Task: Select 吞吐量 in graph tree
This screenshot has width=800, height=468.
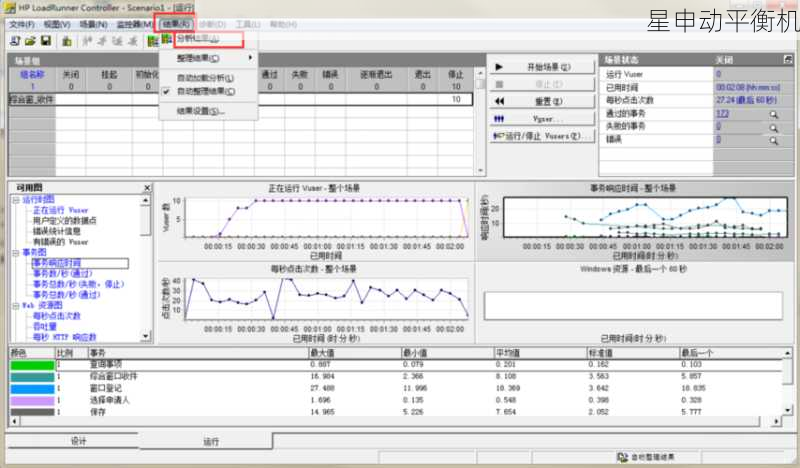Action: tap(45, 326)
